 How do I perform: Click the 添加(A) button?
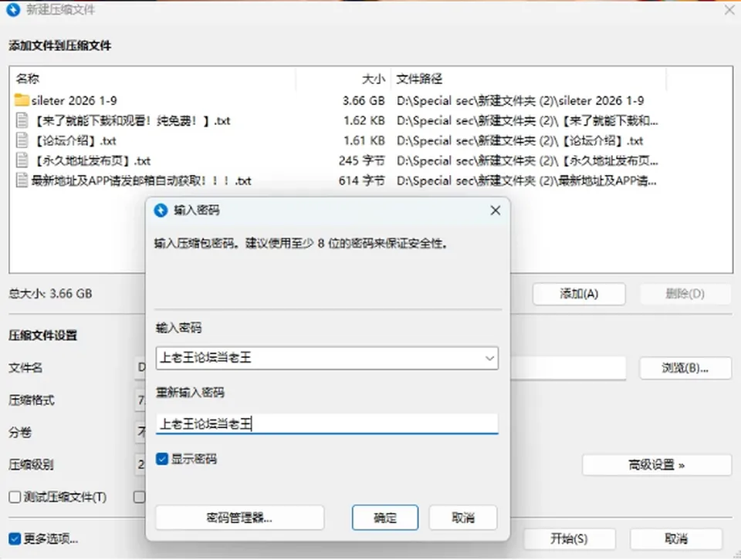[x=579, y=294]
